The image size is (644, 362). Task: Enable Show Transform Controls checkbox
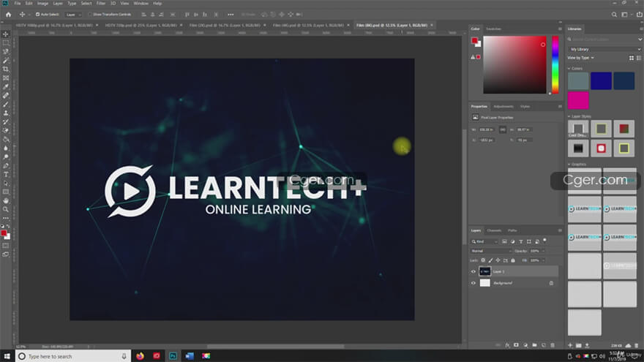90,15
